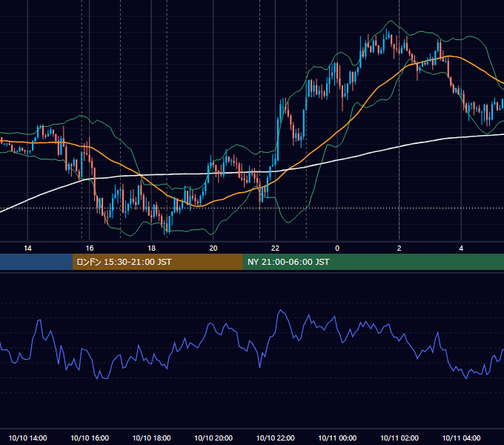Click the 10/10 14:00 date label

(x=27, y=438)
